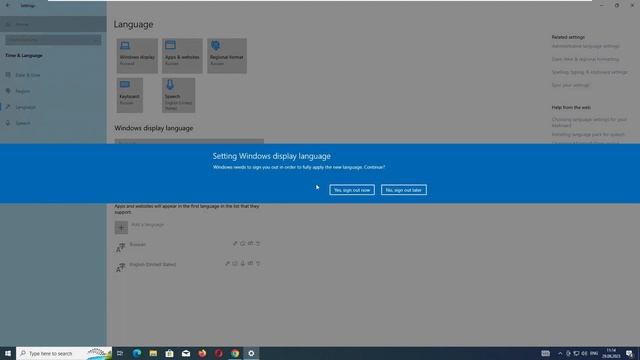640x360 pixels.
Task: Open Task View from the taskbar
Action: [120, 353]
